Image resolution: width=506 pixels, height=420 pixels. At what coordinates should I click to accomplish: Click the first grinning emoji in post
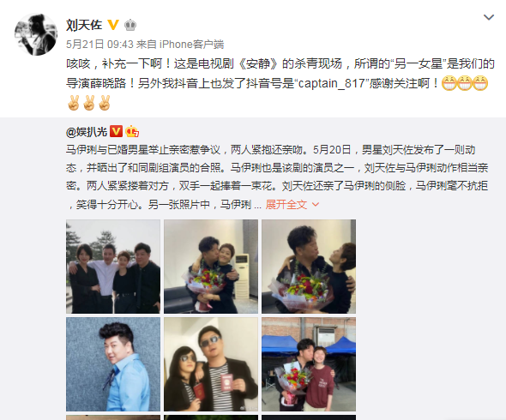(x=449, y=83)
